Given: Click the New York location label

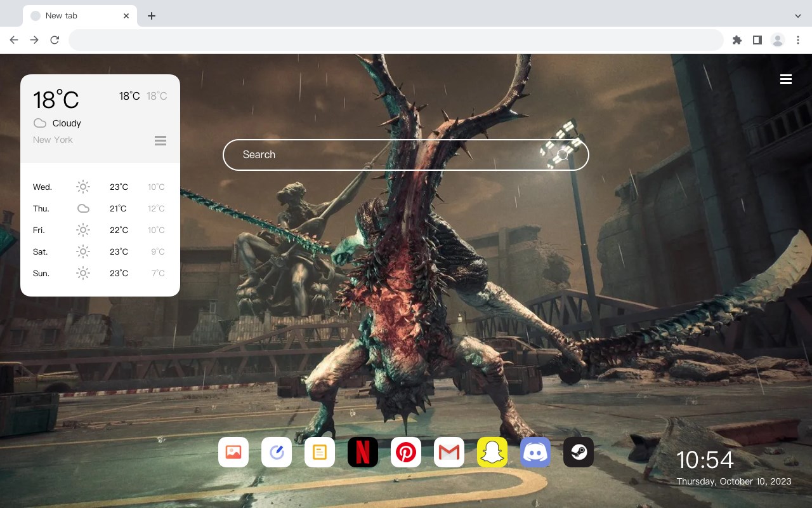Looking at the screenshot, I should 53,140.
